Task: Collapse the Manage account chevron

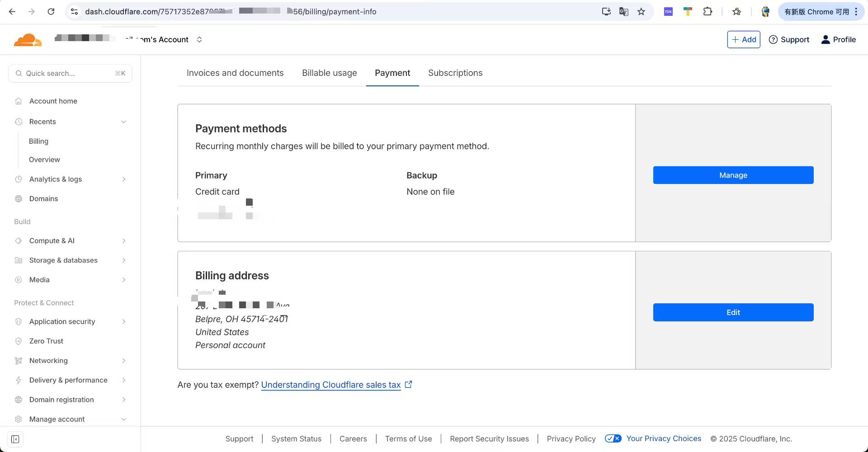Action: click(124, 419)
